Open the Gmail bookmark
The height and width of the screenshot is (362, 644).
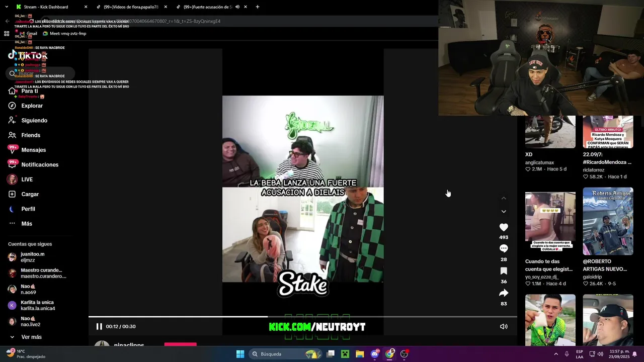tap(28, 34)
